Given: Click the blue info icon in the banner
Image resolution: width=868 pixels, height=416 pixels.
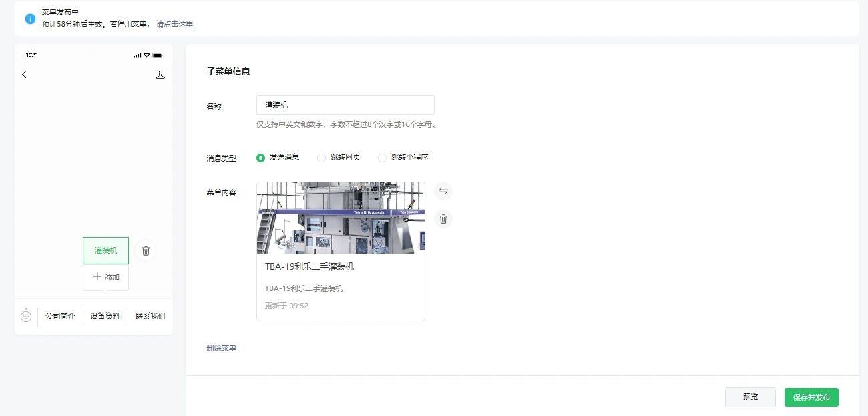Looking at the screenshot, I should tap(30, 19).
